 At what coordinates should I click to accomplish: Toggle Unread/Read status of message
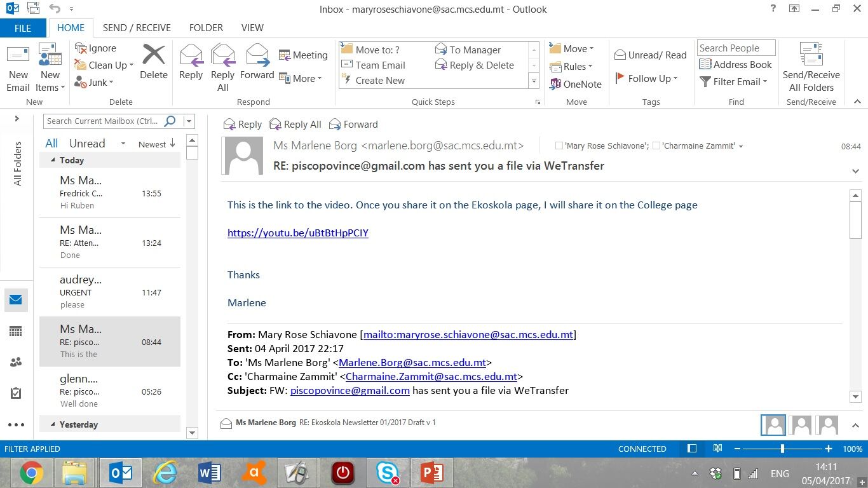coord(651,55)
